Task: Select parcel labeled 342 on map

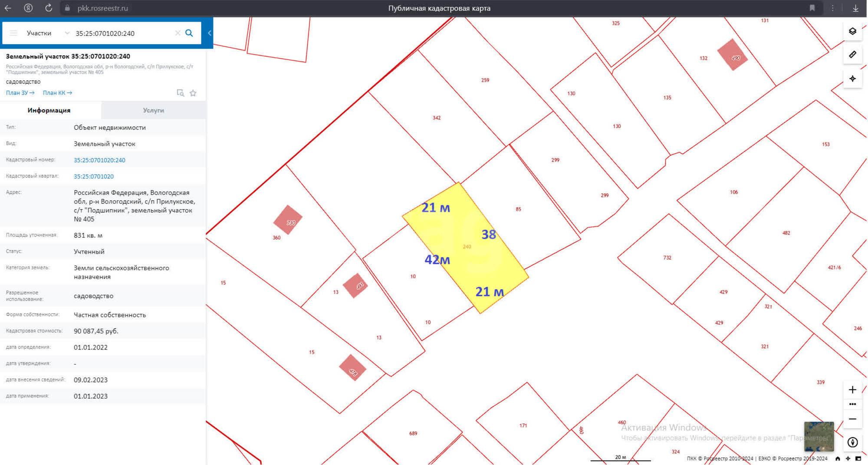Action: coord(437,118)
